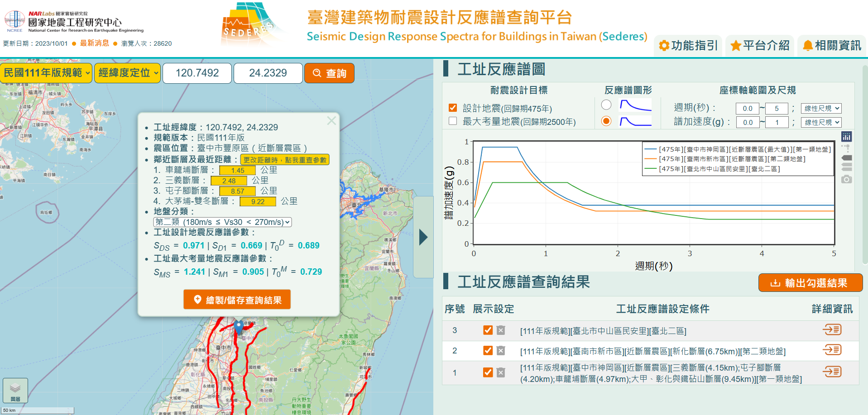Expand the 經緯度定位 positioning dropdown

coord(128,73)
